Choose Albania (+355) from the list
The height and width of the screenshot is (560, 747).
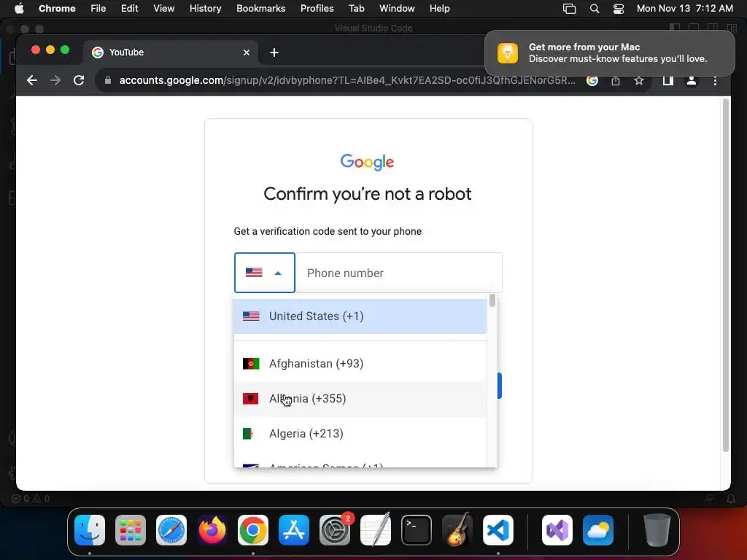pyautogui.click(x=360, y=399)
